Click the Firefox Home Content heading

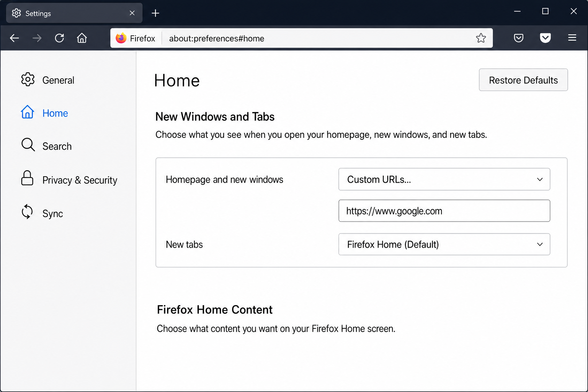[x=215, y=310]
